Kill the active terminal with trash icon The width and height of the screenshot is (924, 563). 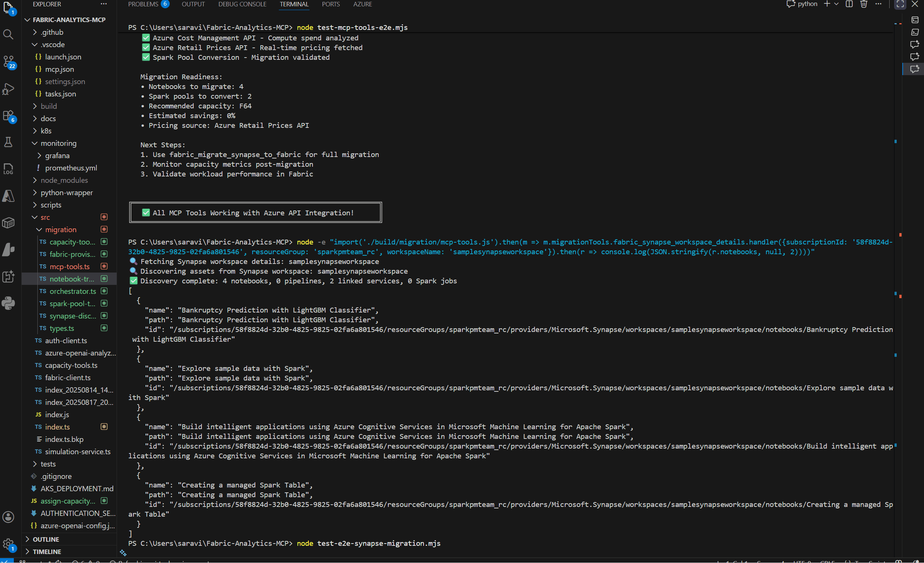(x=863, y=4)
